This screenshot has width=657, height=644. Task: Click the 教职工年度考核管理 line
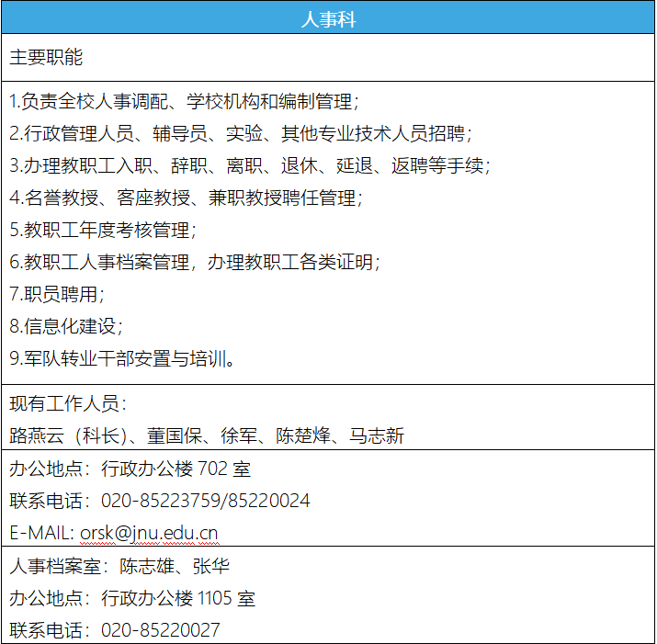pos(103,230)
